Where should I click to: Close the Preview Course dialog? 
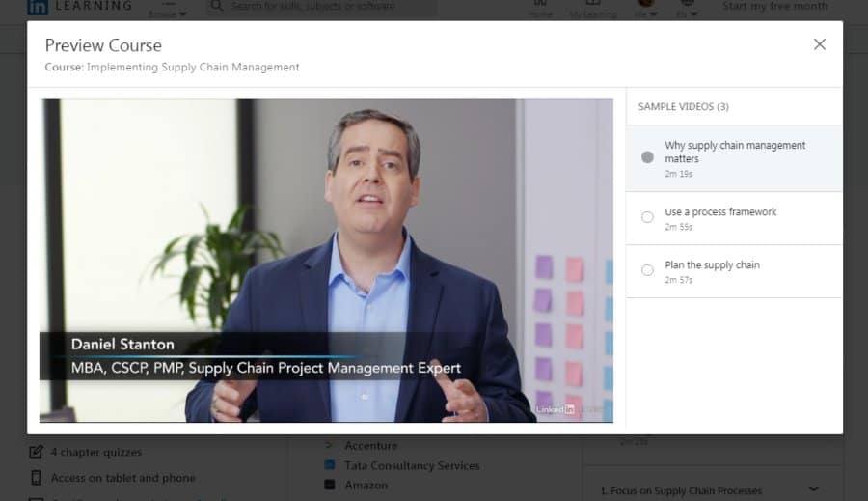point(819,44)
